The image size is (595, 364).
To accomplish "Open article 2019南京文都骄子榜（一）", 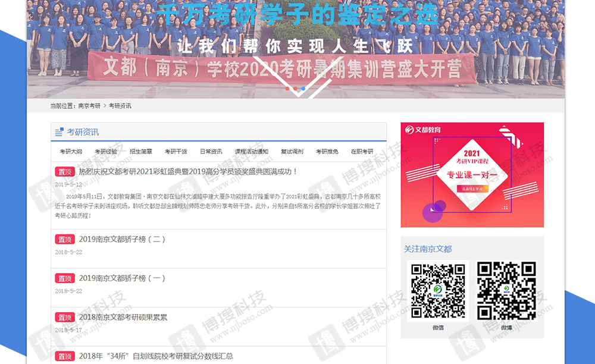I will [x=122, y=278].
